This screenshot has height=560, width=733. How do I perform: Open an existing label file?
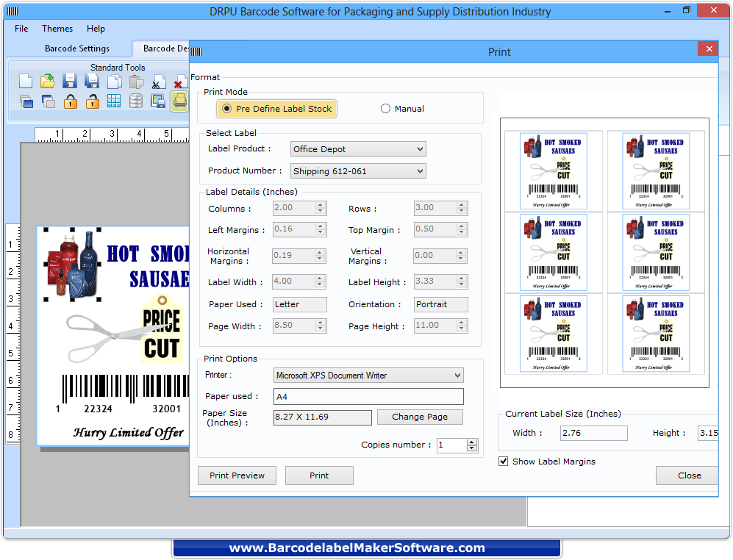coord(48,82)
